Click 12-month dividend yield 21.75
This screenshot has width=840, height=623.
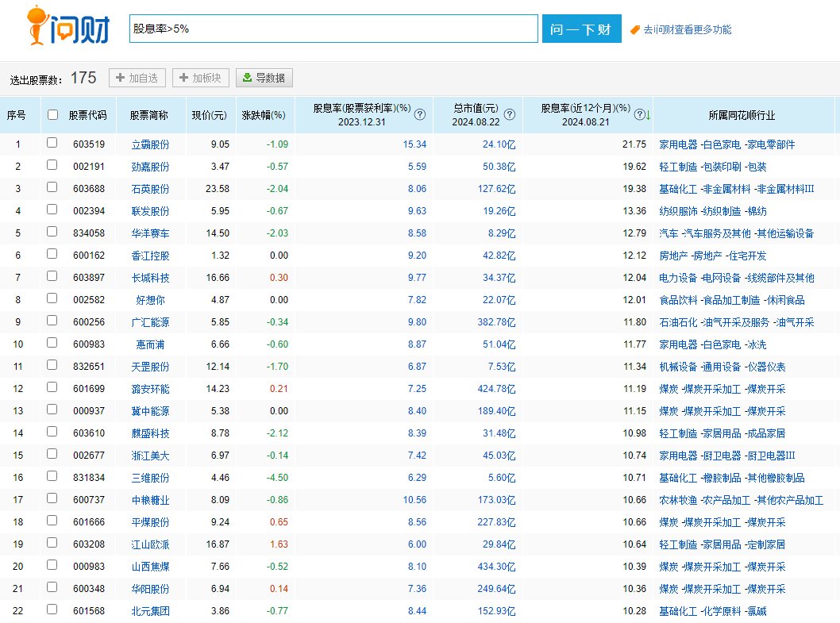click(x=634, y=144)
